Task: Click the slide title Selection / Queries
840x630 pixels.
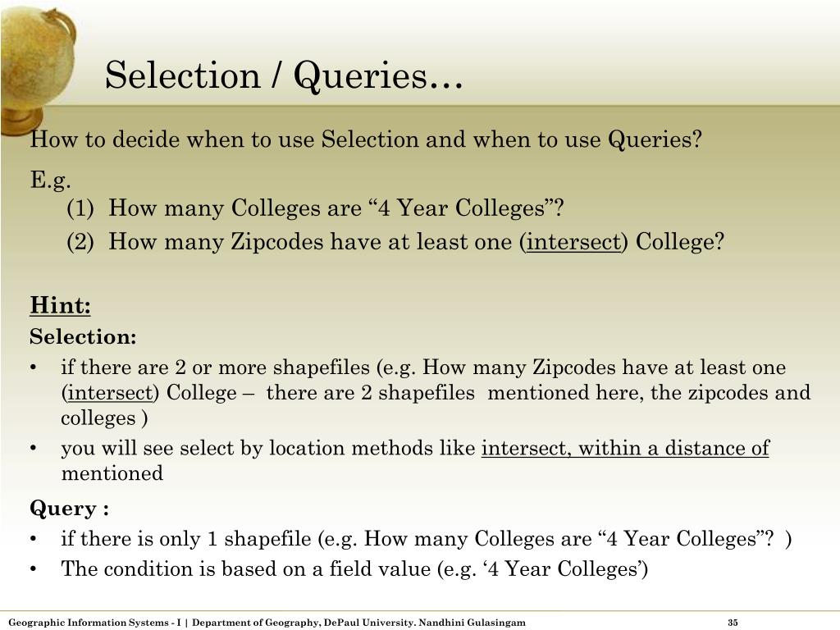Action: [283, 75]
